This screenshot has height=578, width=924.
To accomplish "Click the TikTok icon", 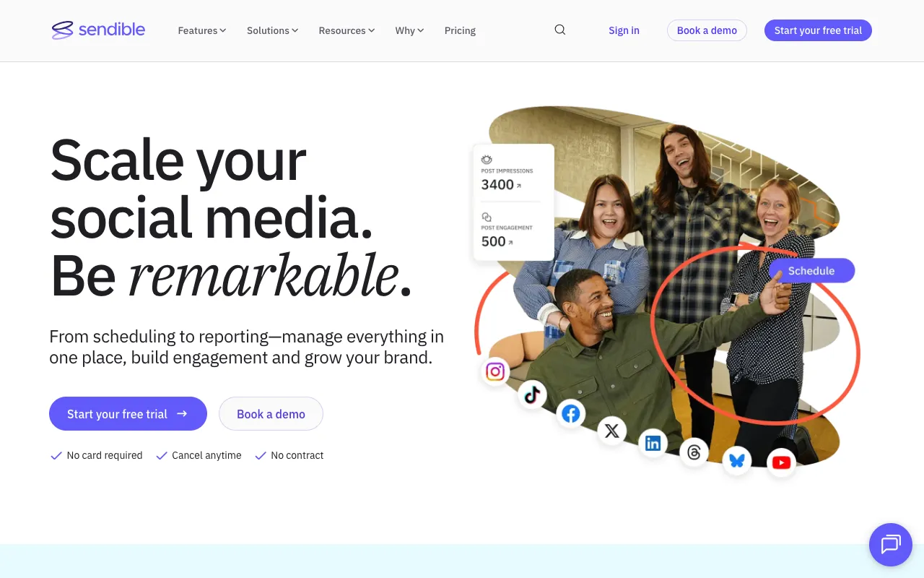I will 532,394.
